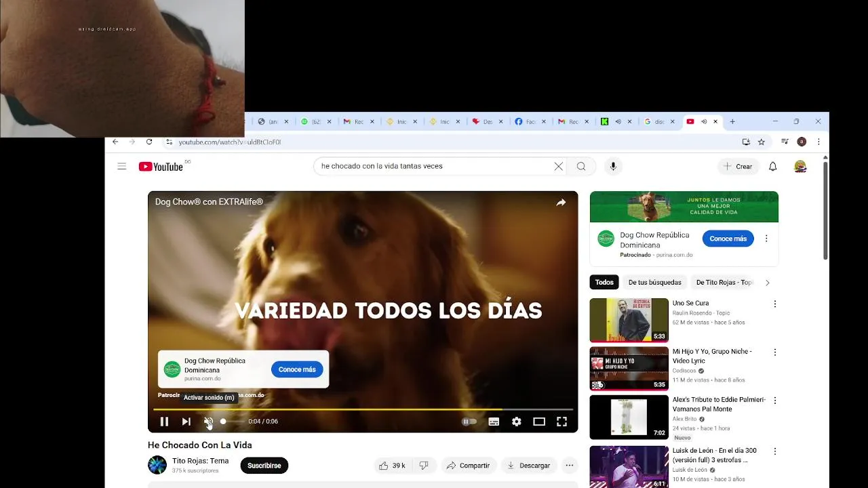Show more filter chips with right chevron
The width and height of the screenshot is (868, 488).
click(767, 283)
